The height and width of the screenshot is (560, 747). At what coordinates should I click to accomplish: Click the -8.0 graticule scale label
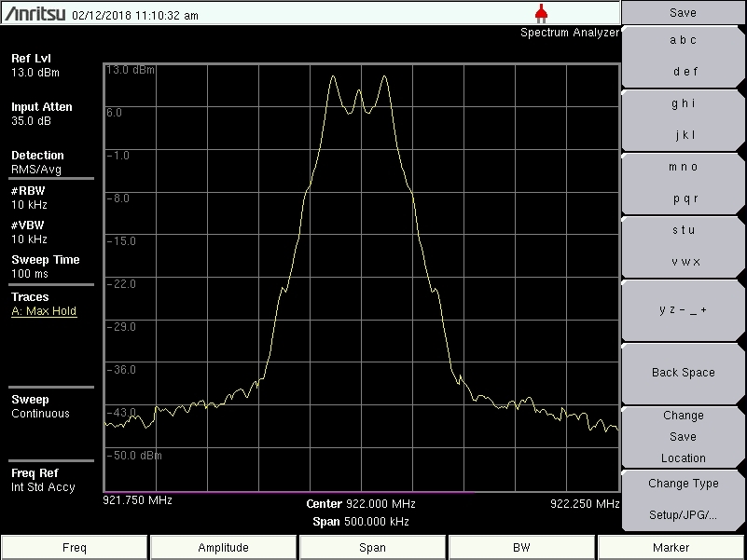[118, 198]
